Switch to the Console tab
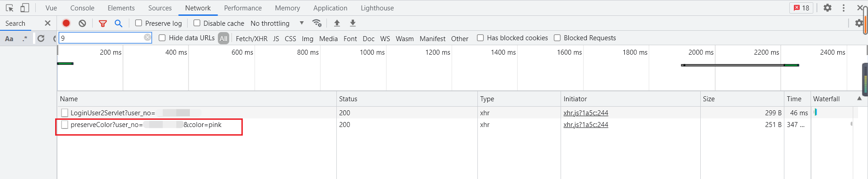This screenshot has width=868, height=179. [82, 8]
